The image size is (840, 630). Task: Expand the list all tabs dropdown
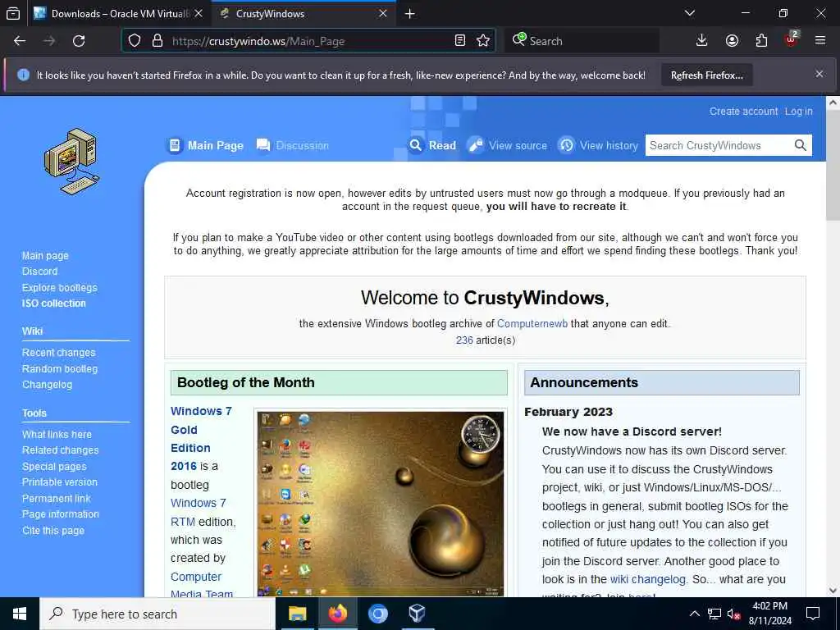[x=690, y=13]
